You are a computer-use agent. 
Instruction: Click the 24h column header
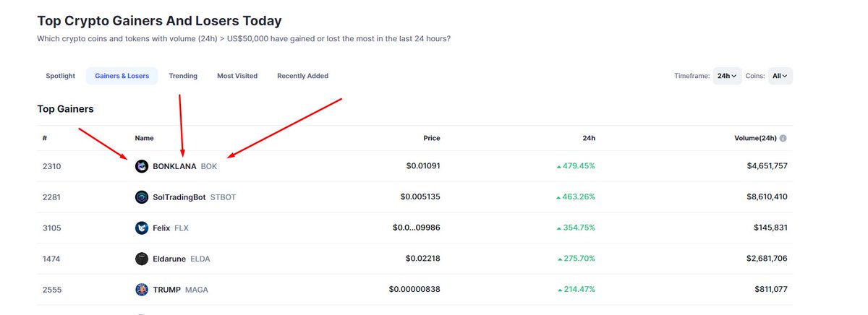590,138
